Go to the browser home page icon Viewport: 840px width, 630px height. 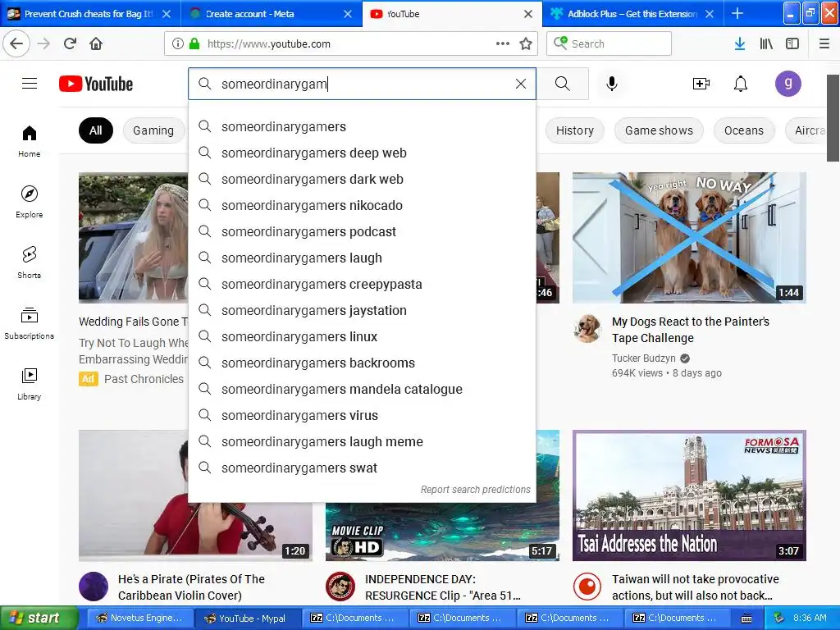(96, 43)
